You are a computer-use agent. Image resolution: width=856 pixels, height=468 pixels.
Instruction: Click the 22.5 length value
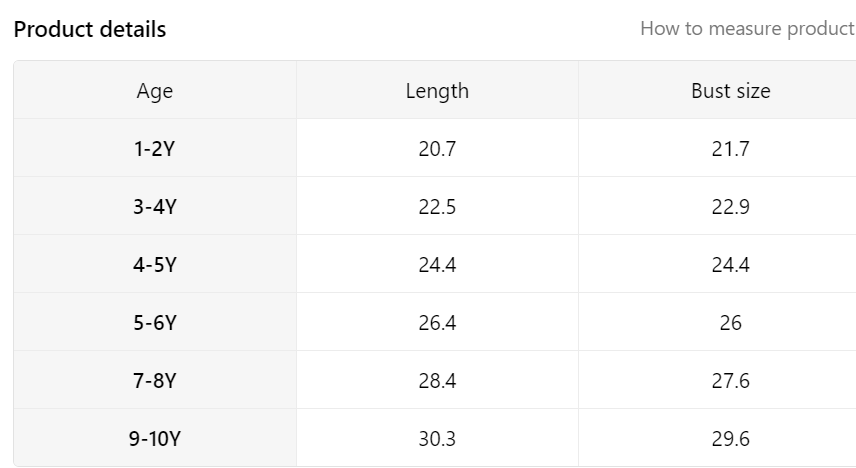point(437,207)
